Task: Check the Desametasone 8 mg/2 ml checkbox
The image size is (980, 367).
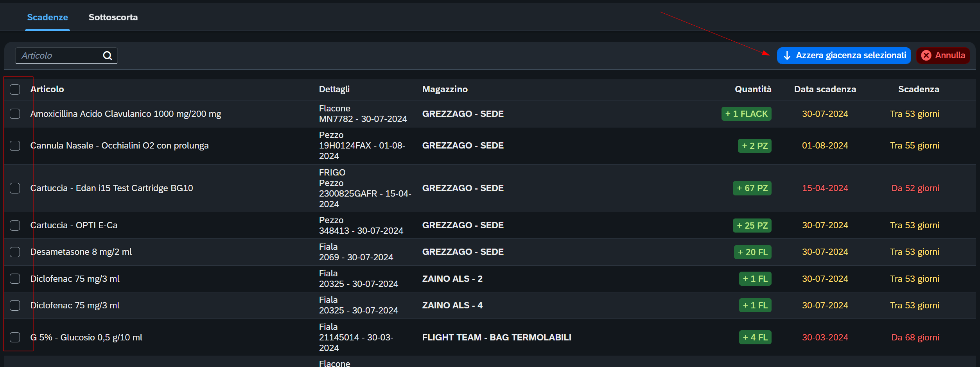Action: click(15, 252)
